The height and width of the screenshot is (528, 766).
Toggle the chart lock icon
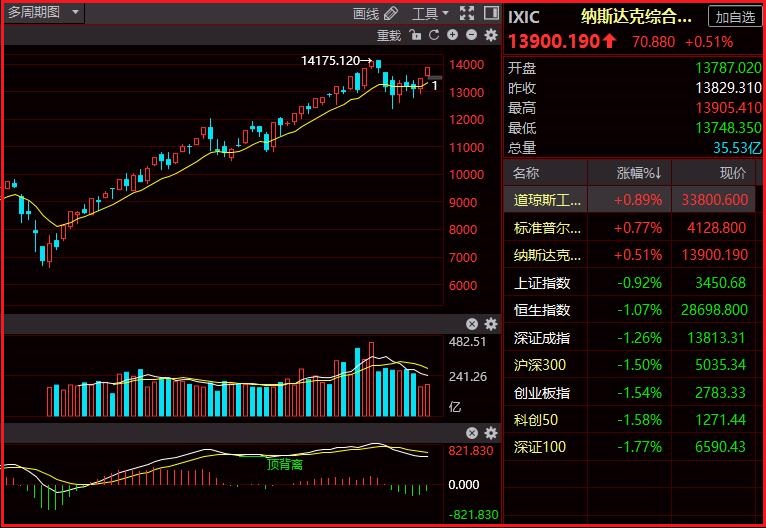click(415, 35)
